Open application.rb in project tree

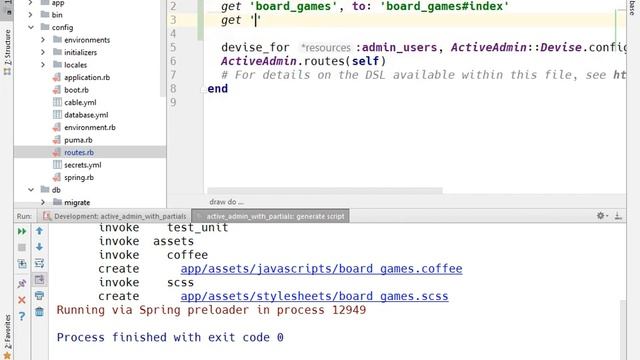[87, 77]
